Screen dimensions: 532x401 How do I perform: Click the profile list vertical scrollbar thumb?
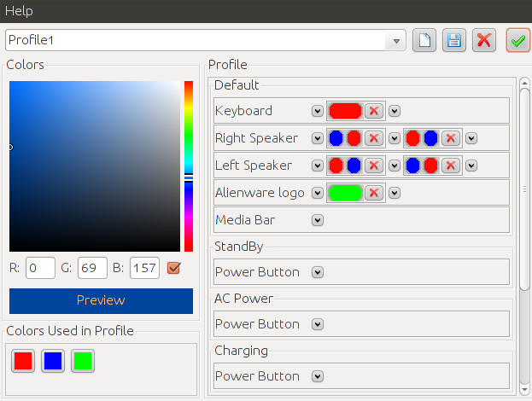pos(524,189)
